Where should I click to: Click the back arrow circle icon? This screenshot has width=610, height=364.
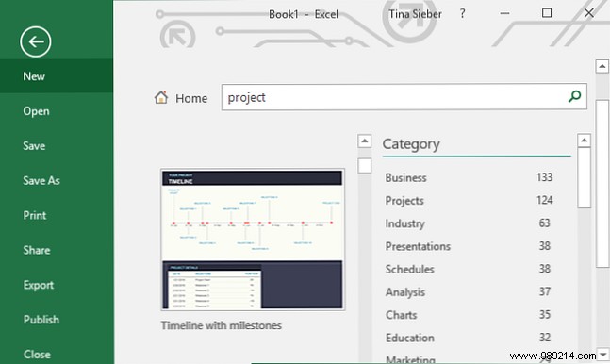(x=36, y=41)
